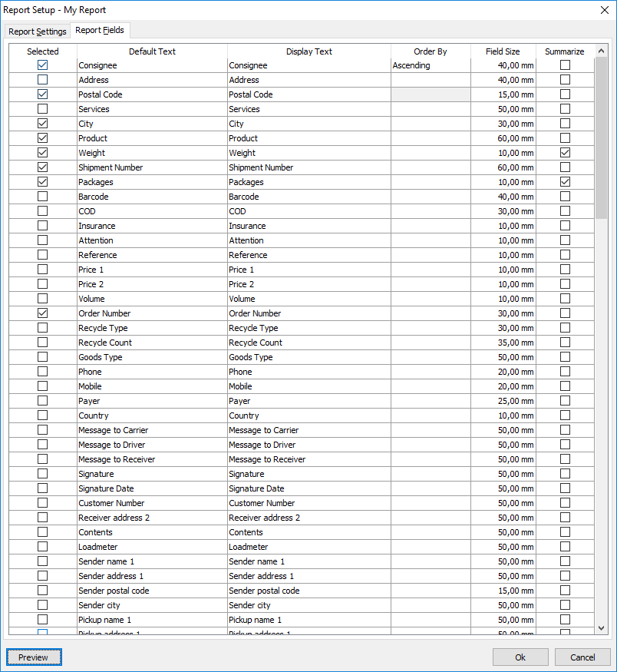The width and height of the screenshot is (617, 672).
Task: Edit the Field Size of Recycle Count
Action: (503, 343)
